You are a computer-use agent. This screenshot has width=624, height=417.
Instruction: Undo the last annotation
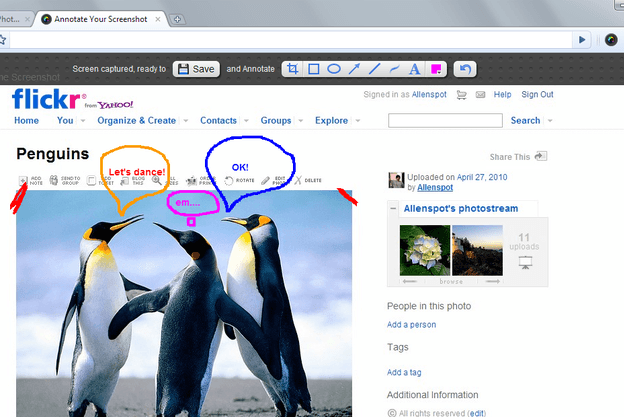(x=465, y=69)
